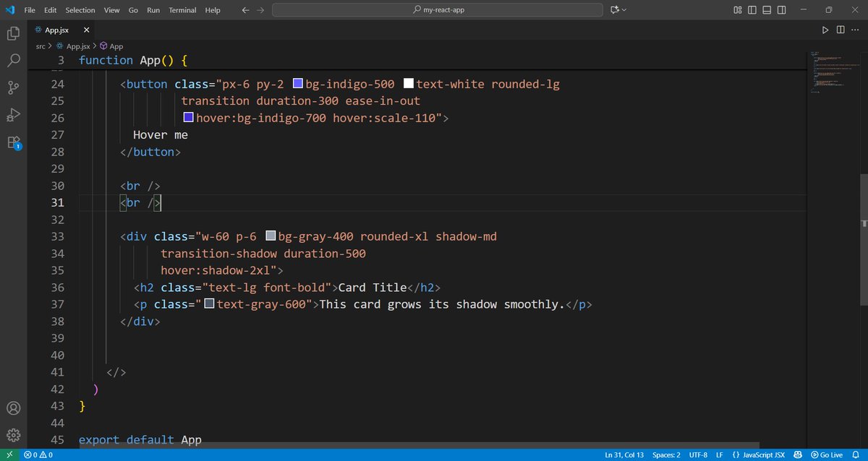Change the LF end of line sequence
Viewport: 868px width, 461px height.
pyautogui.click(x=719, y=455)
